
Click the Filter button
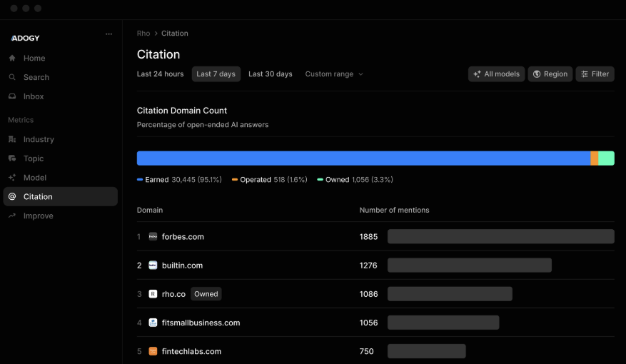[595, 74]
